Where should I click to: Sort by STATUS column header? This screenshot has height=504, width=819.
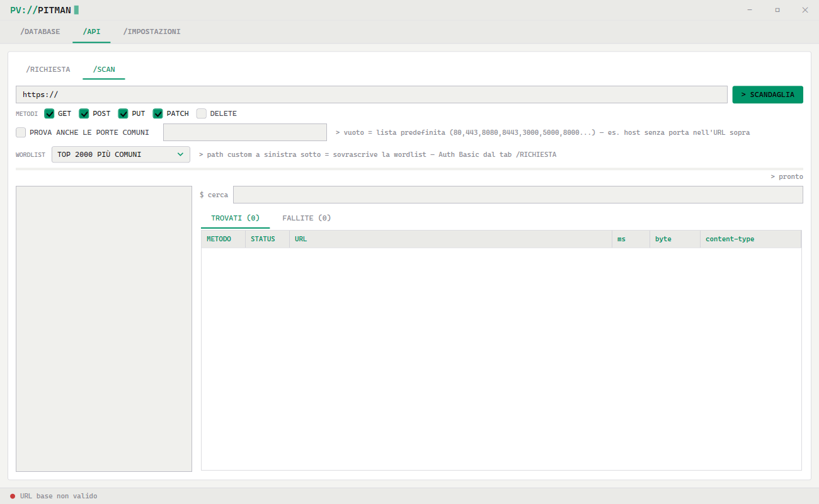point(267,239)
